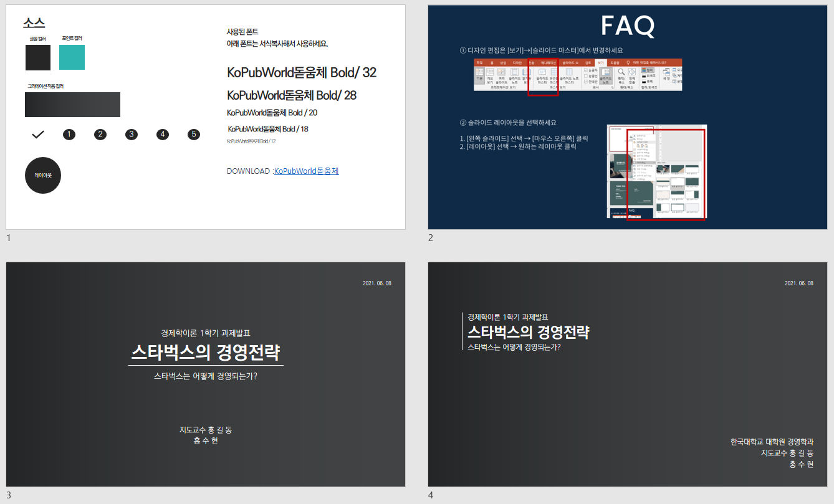Click the 포인트 컬러 caption

(72, 38)
